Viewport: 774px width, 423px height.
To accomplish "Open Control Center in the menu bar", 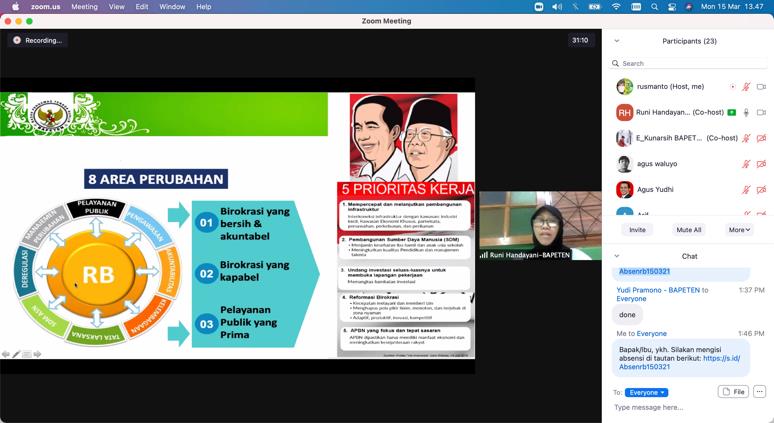I will pos(672,7).
